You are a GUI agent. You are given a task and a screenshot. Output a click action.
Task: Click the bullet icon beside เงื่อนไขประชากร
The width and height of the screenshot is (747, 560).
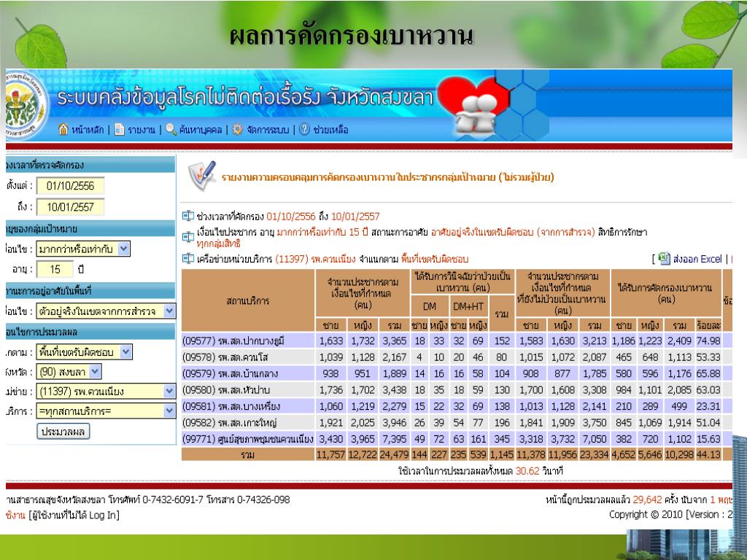(x=188, y=236)
